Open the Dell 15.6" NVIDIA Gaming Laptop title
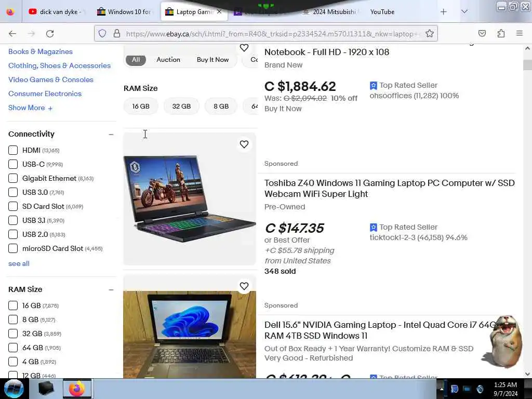The width and height of the screenshot is (532, 399). pyautogui.click(x=380, y=330)
